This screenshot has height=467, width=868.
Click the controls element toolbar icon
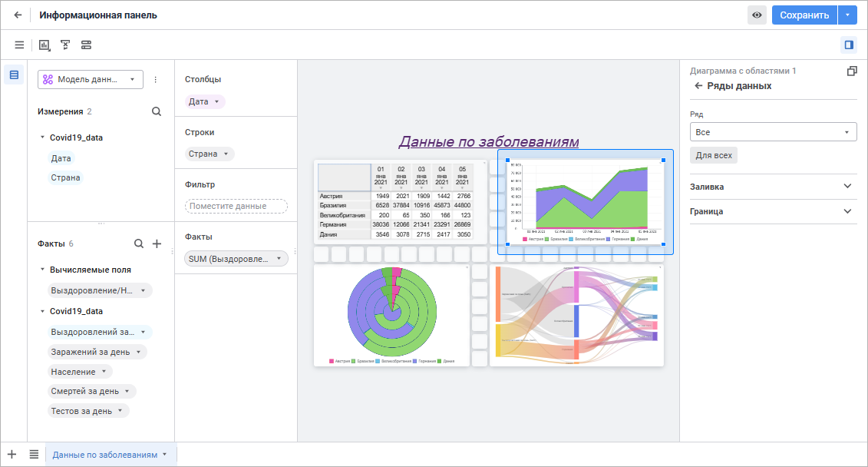coord(87,45)
